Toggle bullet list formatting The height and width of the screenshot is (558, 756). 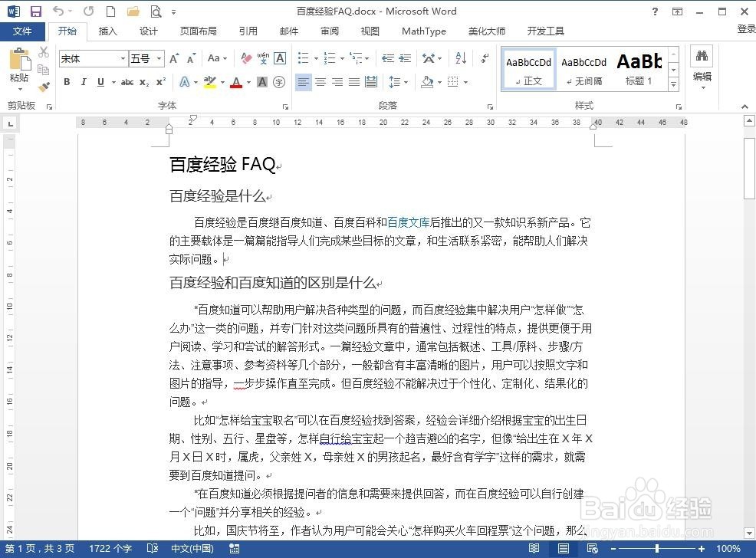pos(303,57)
